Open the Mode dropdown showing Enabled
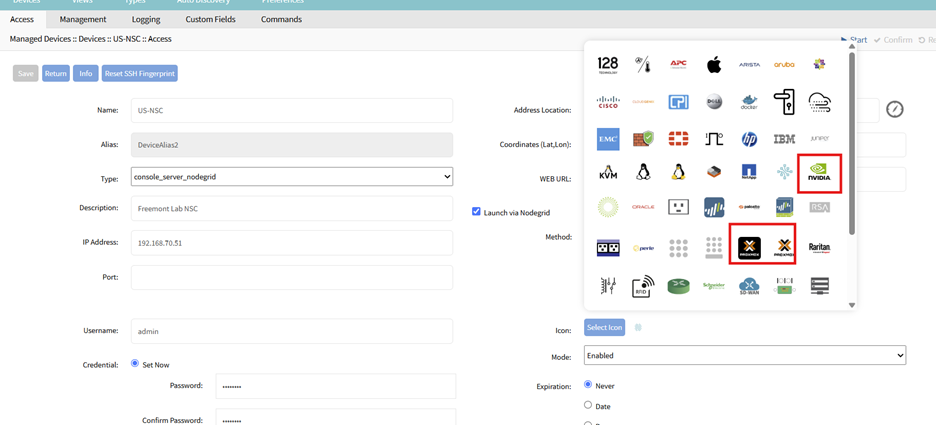The height and width of the screenshot is (425, 936). pyautogui.click(x=745, y=355)
